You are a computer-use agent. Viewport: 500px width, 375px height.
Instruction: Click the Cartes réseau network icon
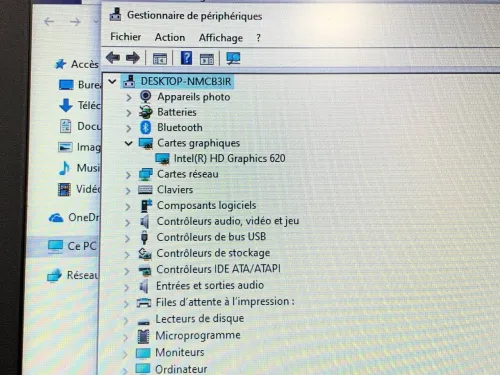coord(145,174)
